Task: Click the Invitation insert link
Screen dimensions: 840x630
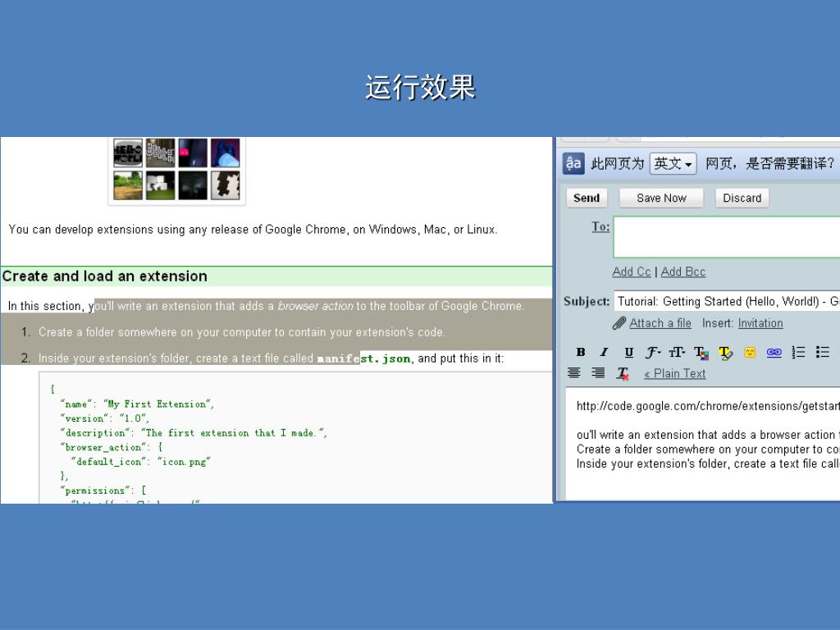Action: click(x=760, y=323)
